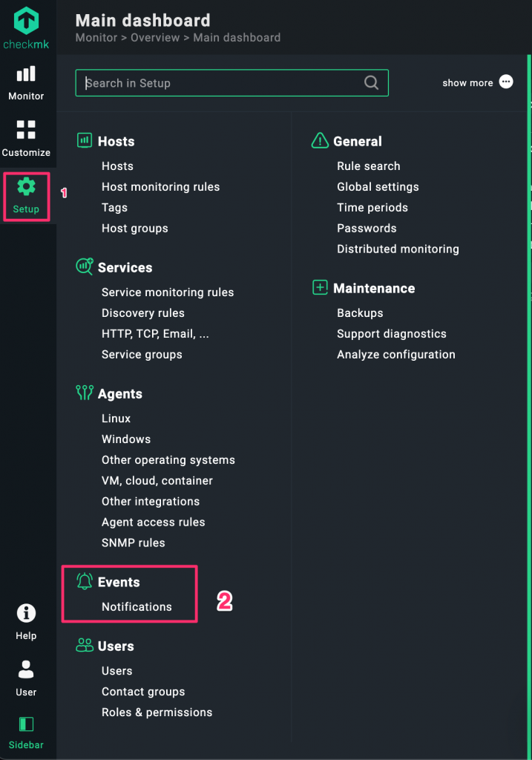Open Service monitoring rules
Screen dimensions: 532x760
[x=168, y=292]
